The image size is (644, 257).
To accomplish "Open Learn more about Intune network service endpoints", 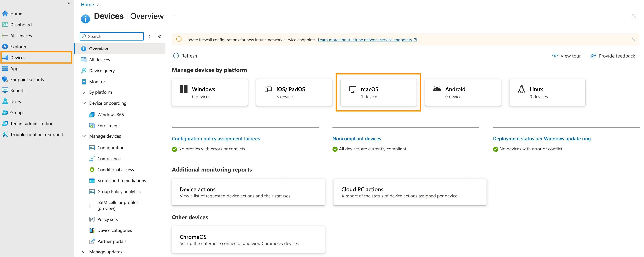I will point(365,39).
